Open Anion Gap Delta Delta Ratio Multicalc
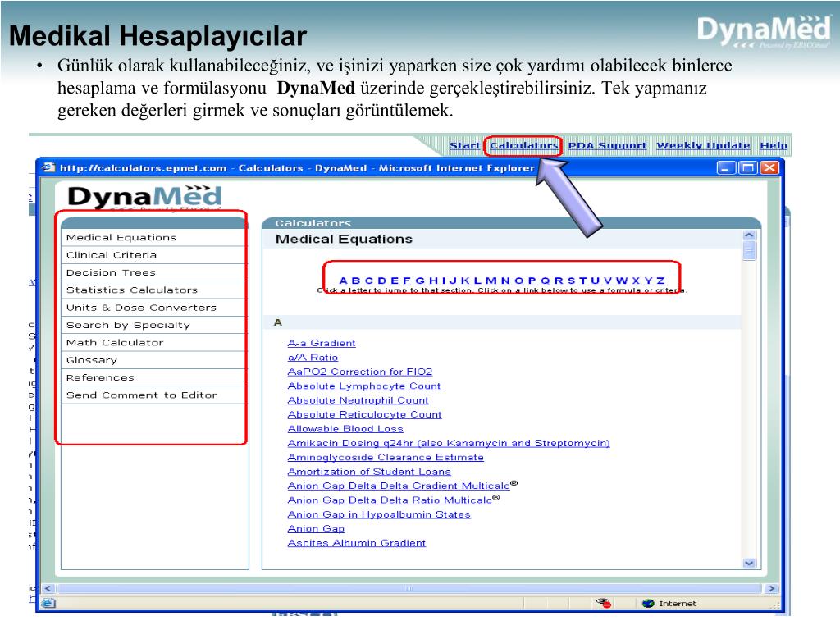 pyautogui.click(x=390, y=500)
